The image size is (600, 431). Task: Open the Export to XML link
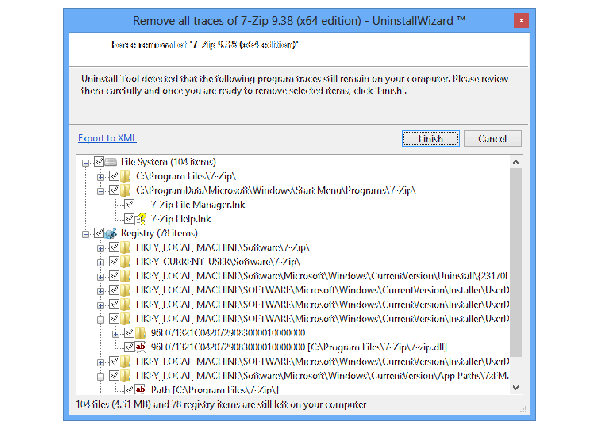(107, 138)
